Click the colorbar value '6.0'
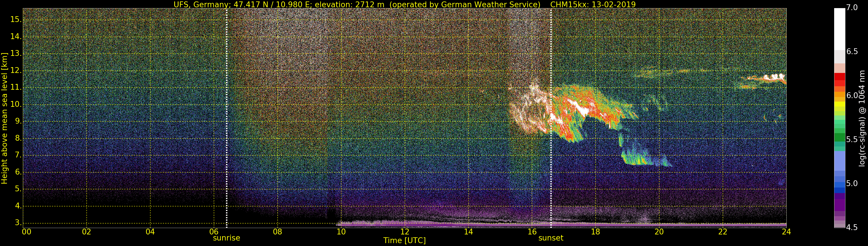The image size is (868, 246). point(852,96)
